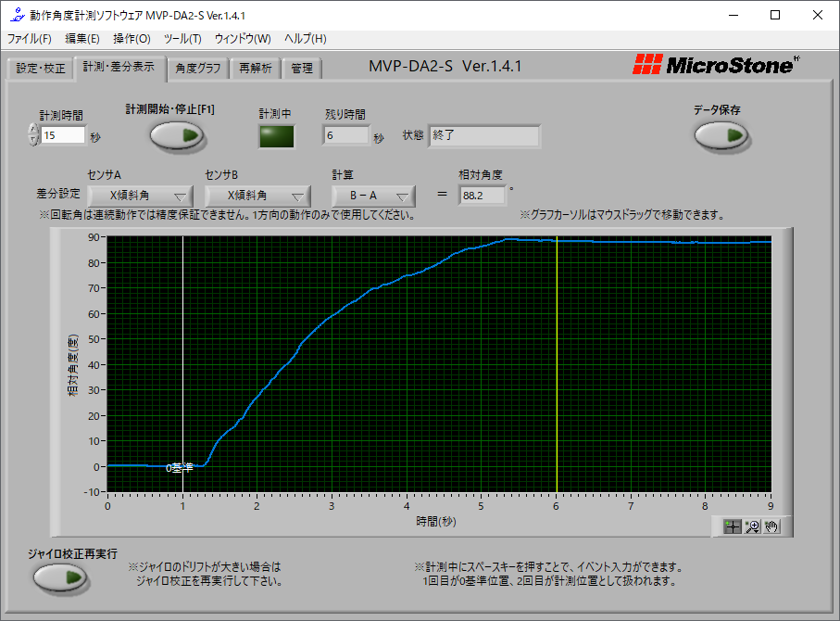The image size is (840, 621).
Task: Open the 計算 B－A dropdown
Action: 373,196
